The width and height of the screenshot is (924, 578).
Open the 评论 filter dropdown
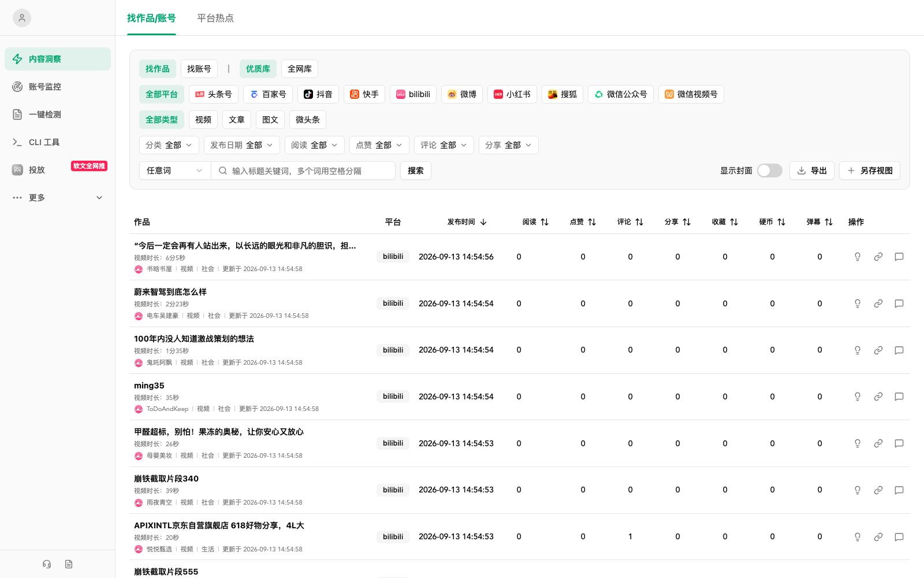pos(444,145)
